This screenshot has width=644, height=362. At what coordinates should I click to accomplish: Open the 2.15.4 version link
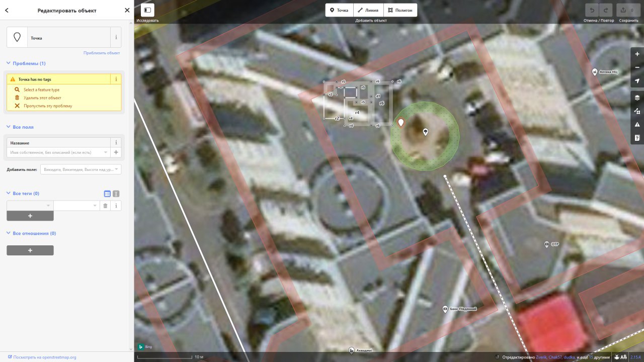pos(636,357)
